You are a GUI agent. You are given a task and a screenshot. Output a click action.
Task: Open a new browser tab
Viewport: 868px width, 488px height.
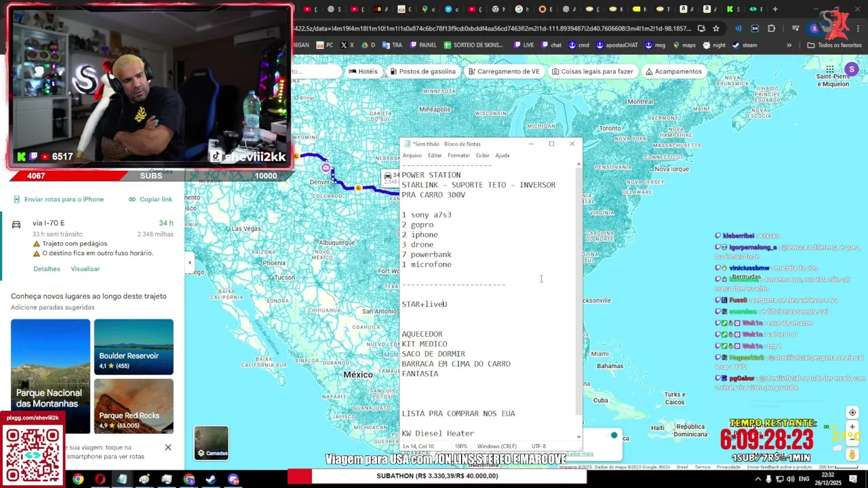point(775,9)
